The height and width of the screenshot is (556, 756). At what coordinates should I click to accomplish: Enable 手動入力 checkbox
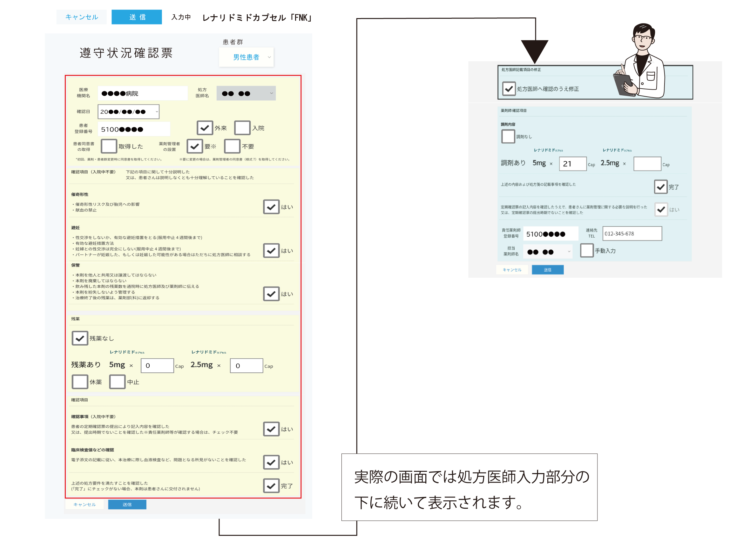coord(586,250)
